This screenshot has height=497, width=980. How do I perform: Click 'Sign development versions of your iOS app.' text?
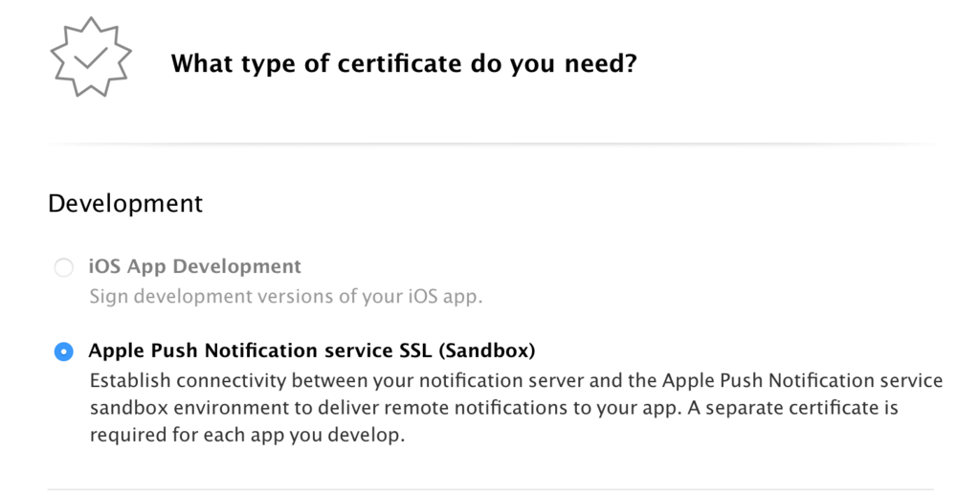click(285, 296)
